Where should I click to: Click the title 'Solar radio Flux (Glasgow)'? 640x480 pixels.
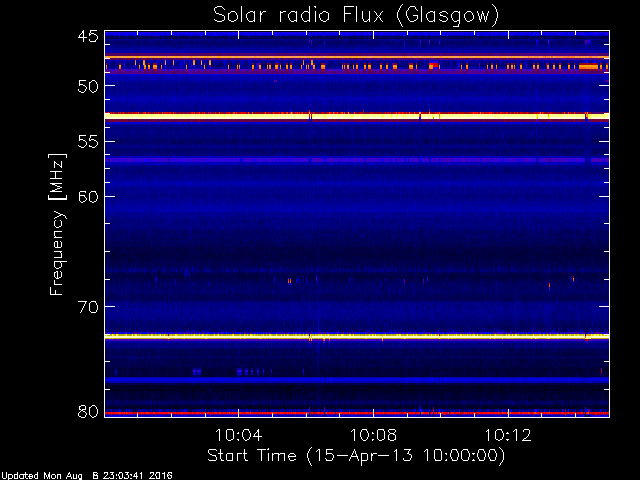tap(356, 16)
